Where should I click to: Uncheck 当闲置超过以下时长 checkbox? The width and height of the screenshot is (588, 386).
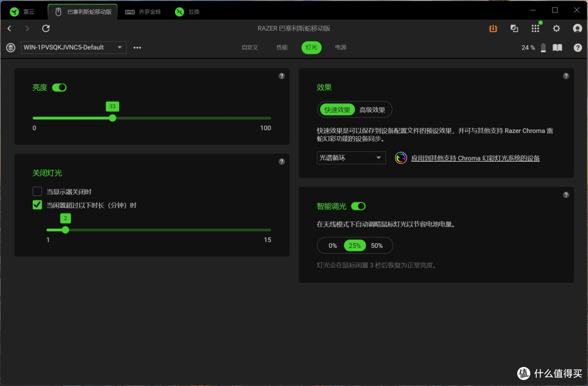point(37,205)
